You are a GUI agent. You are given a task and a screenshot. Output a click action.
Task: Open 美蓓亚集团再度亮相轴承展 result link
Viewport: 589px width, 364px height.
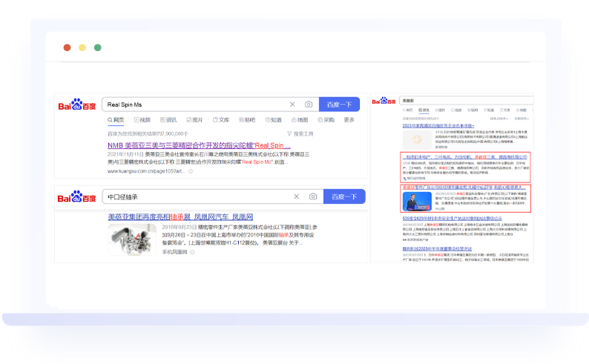(x=180, y=217)
